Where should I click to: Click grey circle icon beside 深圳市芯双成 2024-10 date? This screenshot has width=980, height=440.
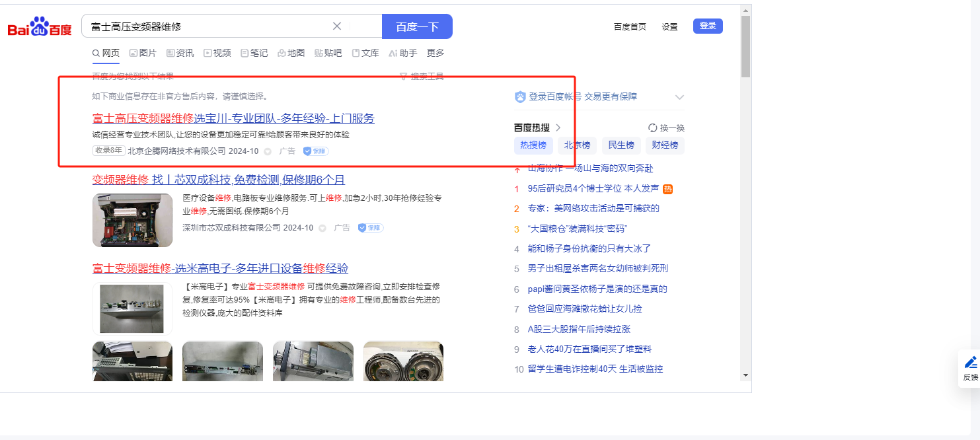point(322,228)
